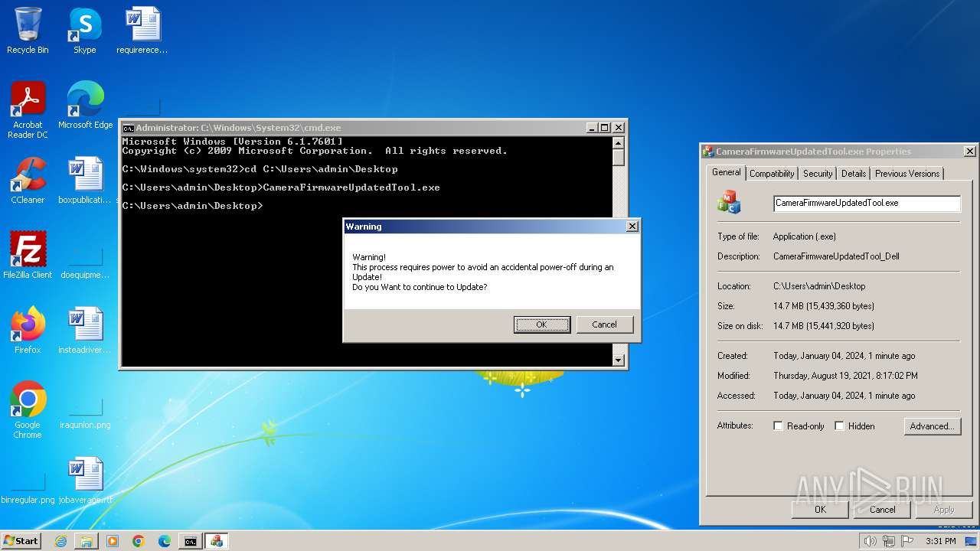Open the insteadriver Word document icon

[x=85, y=330]
